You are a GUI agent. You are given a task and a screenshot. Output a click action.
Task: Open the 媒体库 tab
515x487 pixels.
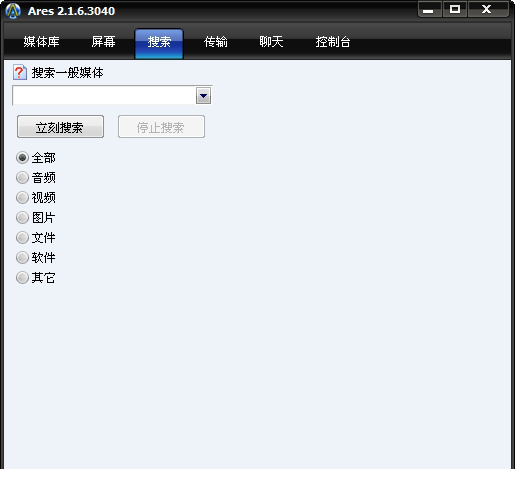[41, 42]
